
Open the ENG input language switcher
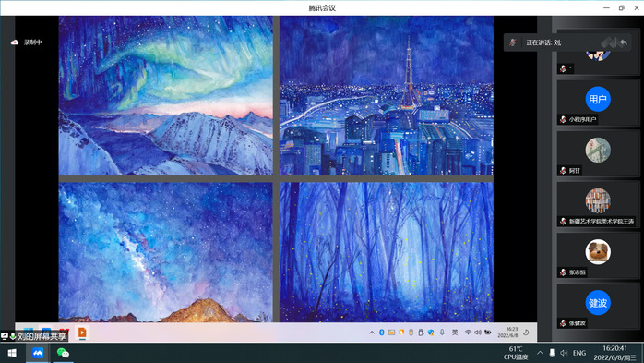click(x=579, y=353)
